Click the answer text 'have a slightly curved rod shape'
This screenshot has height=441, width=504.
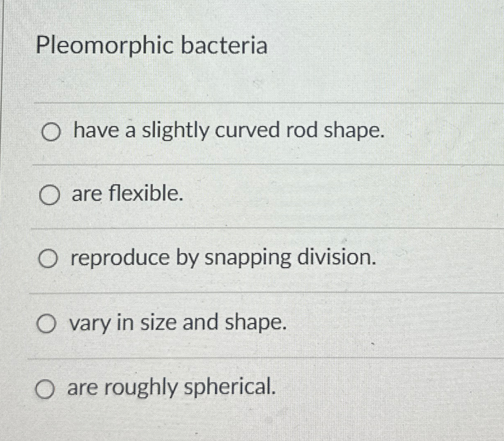pos(227,131)
